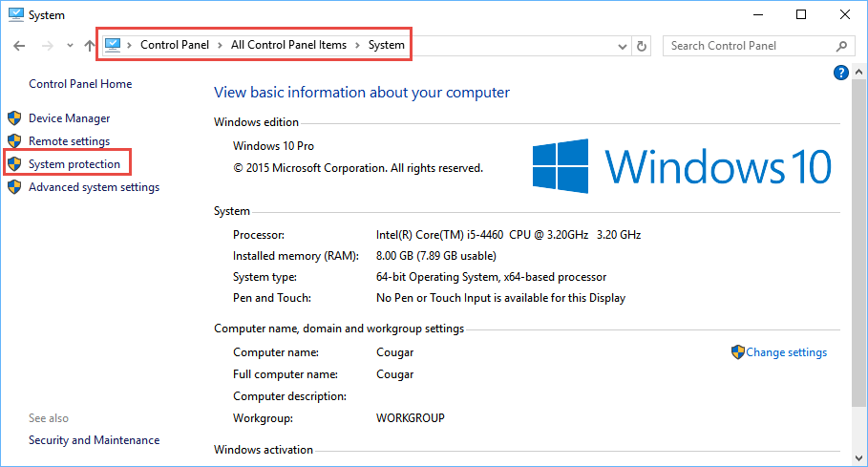Open the recent locations dropdown chevron
Viewport: 868px width, 467px height.
[x=70, y=46]
